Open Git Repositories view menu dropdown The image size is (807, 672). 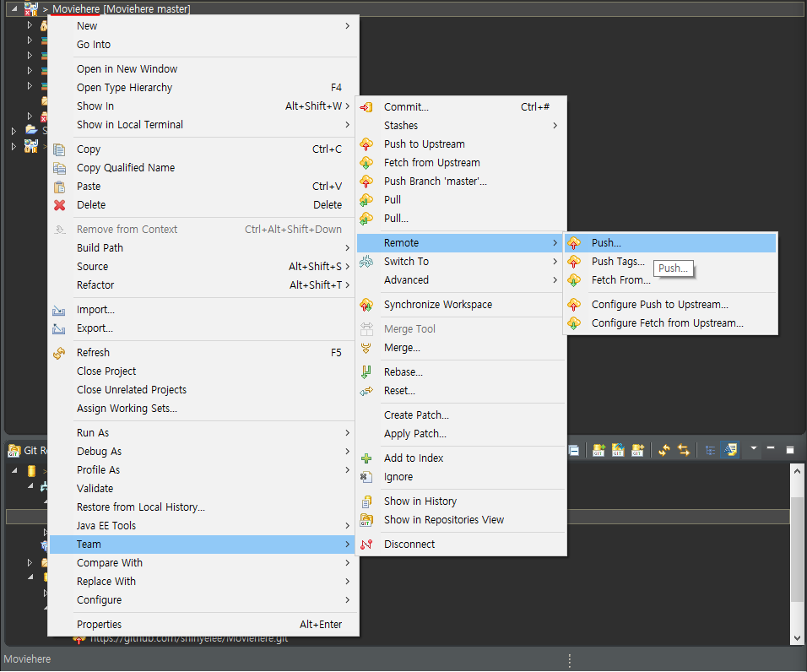(x=754, y=448)
